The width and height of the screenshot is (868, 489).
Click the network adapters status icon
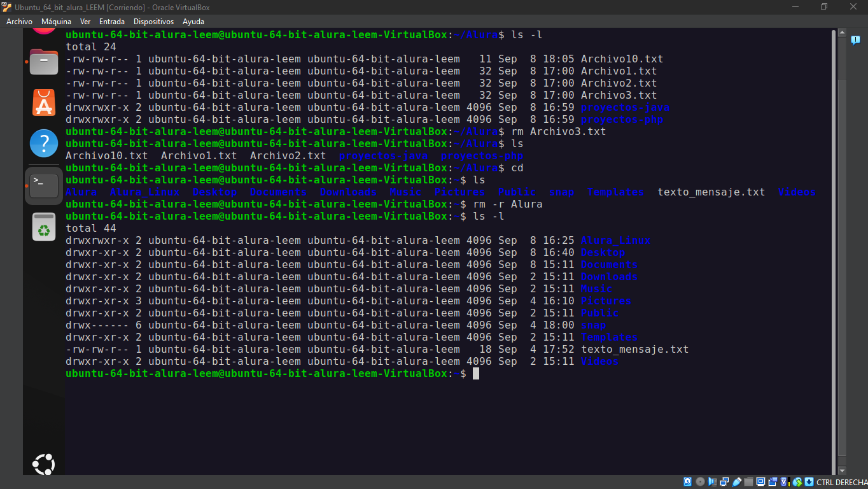(724, 482)
